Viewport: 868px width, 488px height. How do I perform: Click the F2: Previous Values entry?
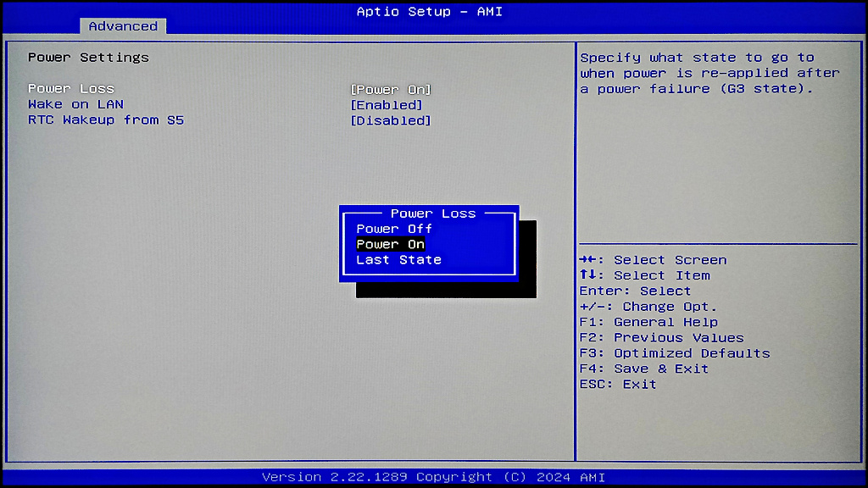660,337
